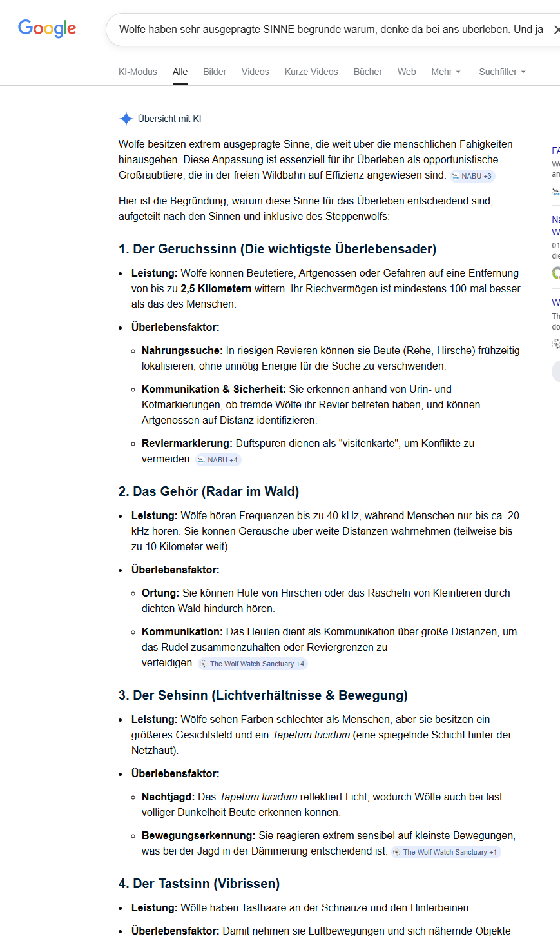Go to the Videos tab
Screen dimensions: 560x941
tap(255, 72)
